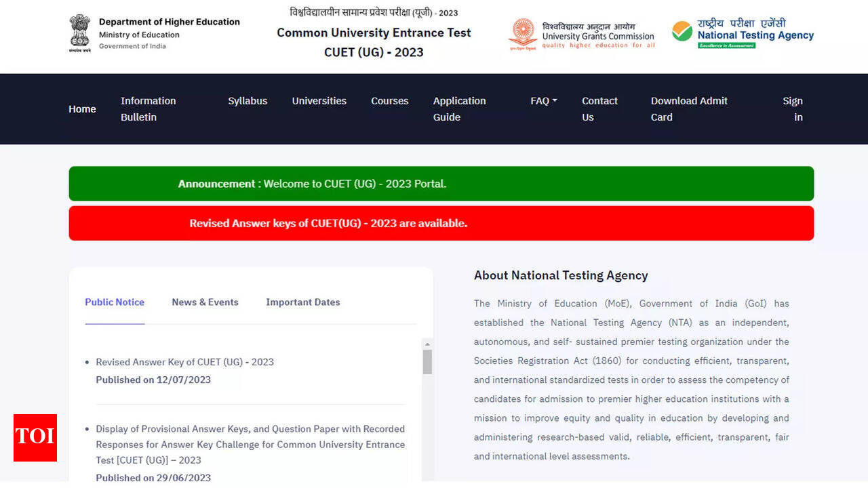Open the Information Bulletin page
This screenshot has width=868, height=488.
tap(148, 109)
